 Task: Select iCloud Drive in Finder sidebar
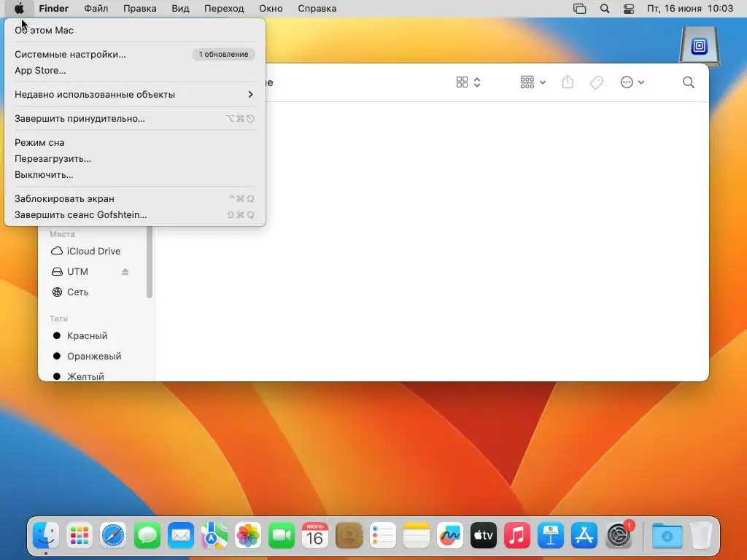click(x=93, y=251)
